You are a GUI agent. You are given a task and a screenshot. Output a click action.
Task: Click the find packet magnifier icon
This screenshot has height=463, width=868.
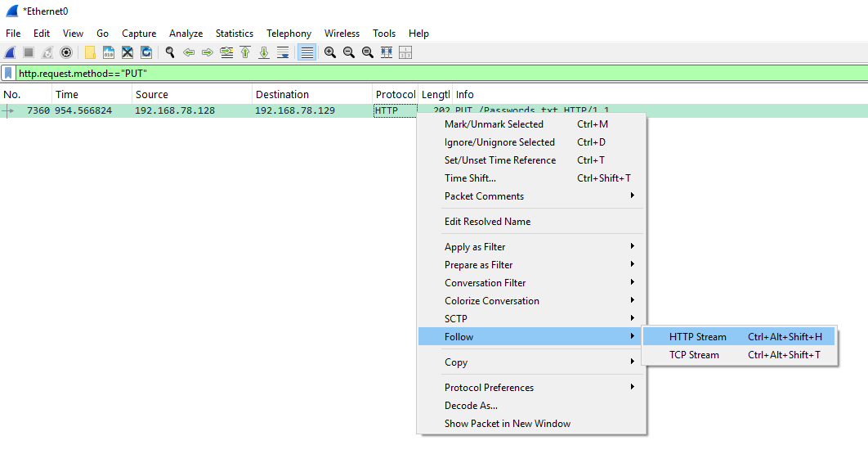pyautogui.click(x=170, y=52)
